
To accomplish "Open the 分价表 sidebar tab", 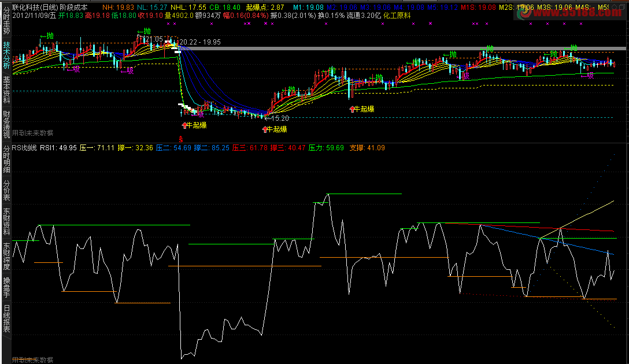I will (x=6, y=190).
